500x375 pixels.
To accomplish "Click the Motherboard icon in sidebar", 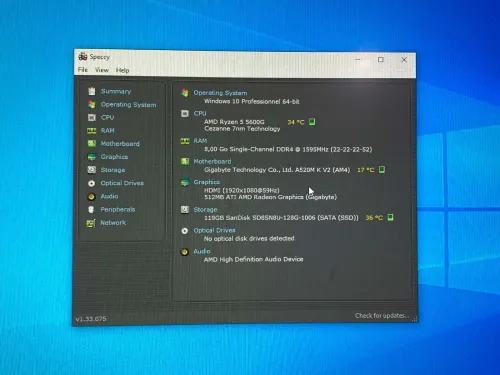I will coord(92,144).
